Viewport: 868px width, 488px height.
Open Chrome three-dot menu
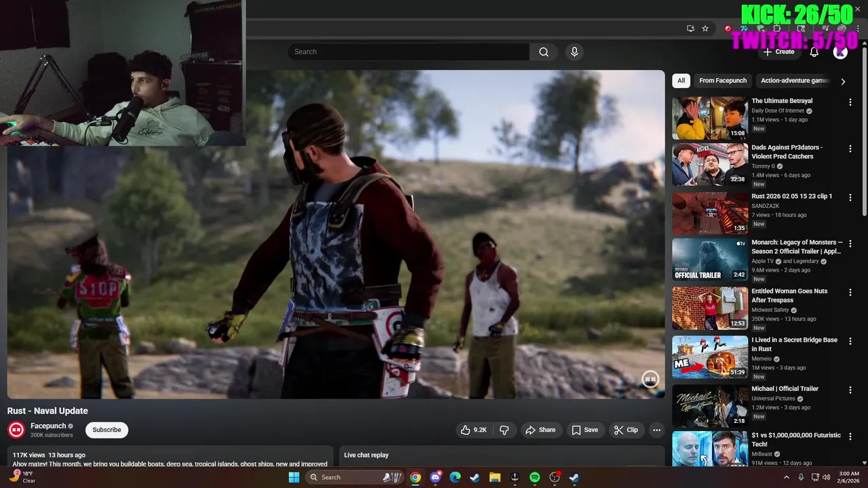(857, 28)
